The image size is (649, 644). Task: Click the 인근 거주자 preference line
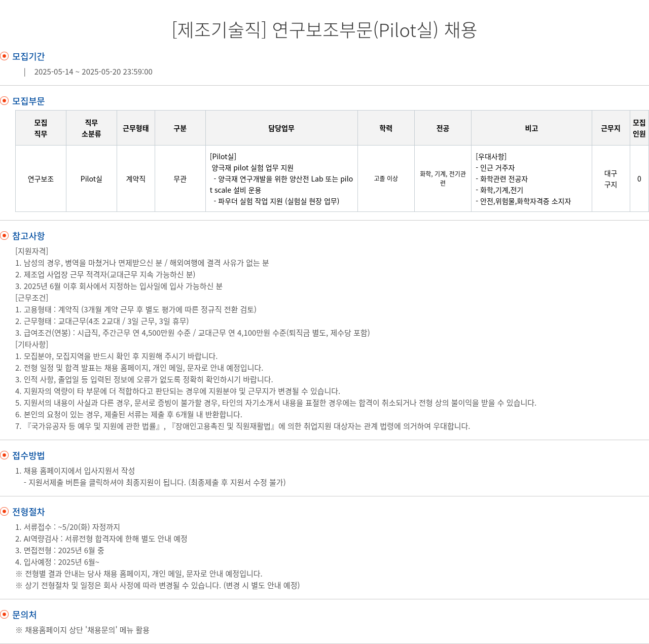click(495, 168)
